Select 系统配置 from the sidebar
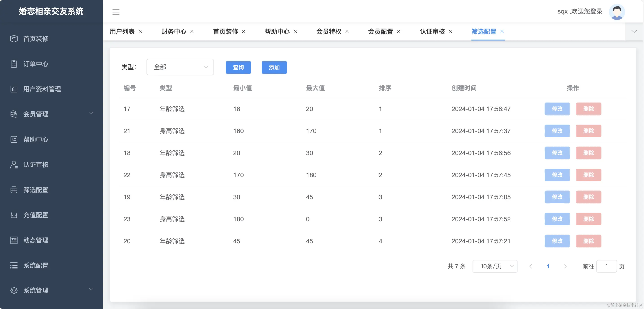This screenshot has height=309, width=644. pos(36,265)
